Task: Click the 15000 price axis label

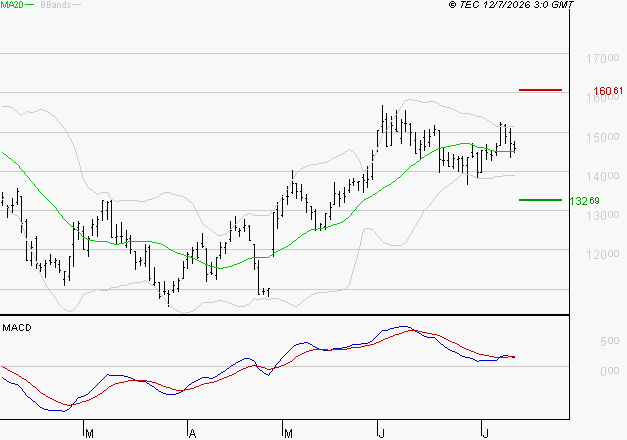Action: coord(603,137)
